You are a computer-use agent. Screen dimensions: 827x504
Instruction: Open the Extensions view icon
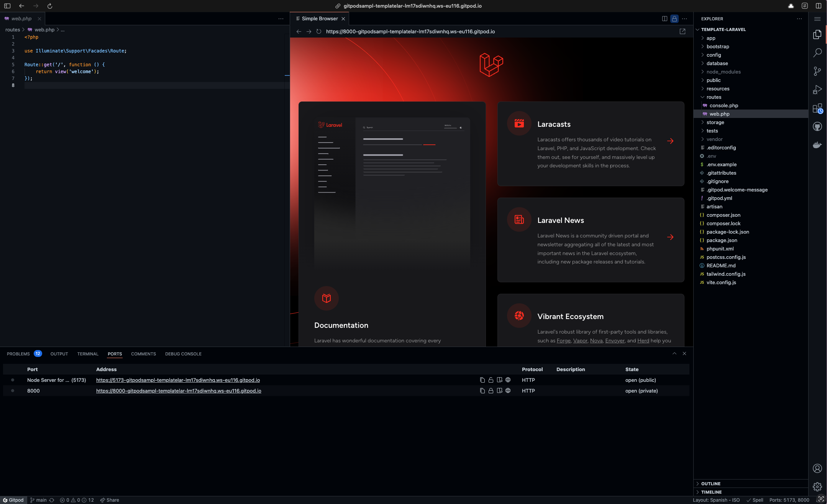tap(817, 108)
